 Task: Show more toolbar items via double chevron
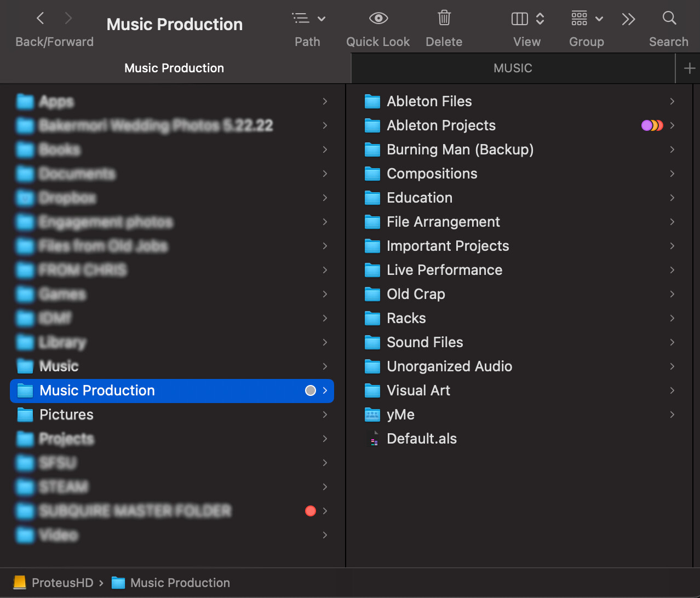click(628, 19)
